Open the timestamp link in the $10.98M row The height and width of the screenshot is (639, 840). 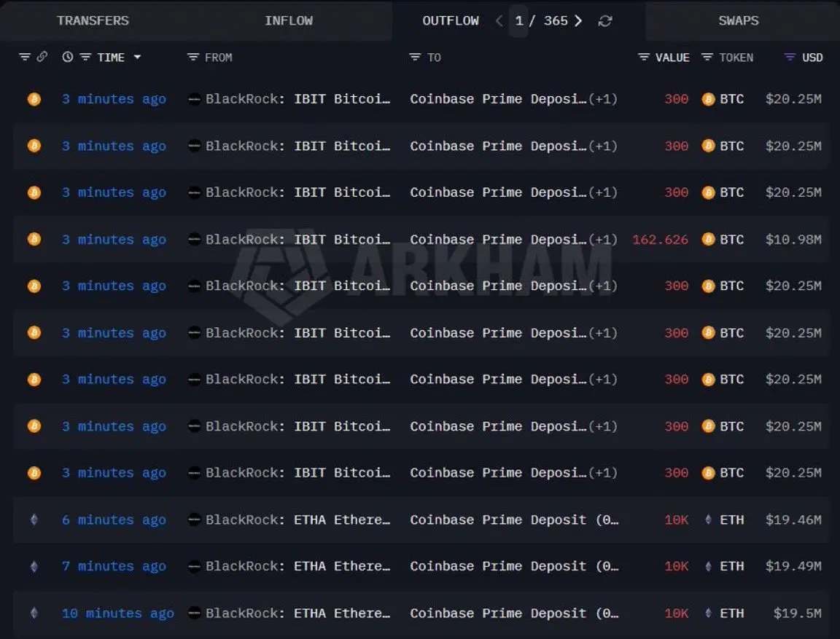coord(114,239)
